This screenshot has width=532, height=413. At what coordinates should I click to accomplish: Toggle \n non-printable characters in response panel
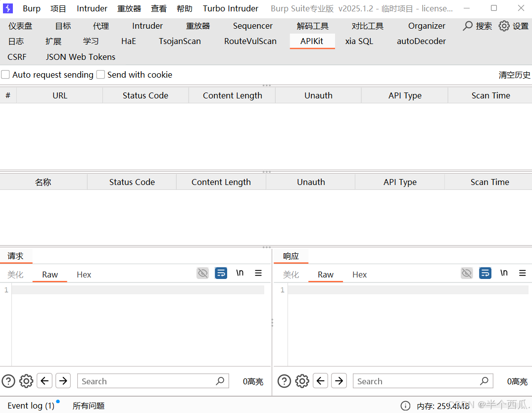[x=504, y=273]
